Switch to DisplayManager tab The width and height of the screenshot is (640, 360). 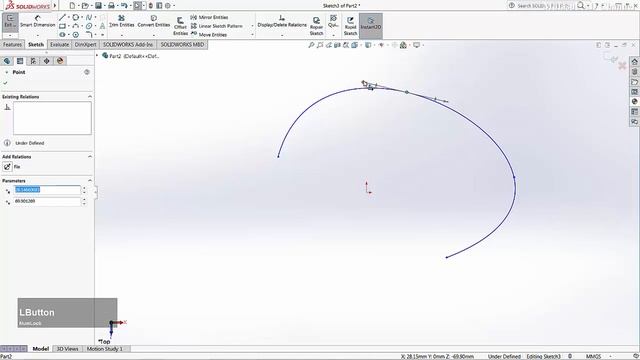pos(60,61)
